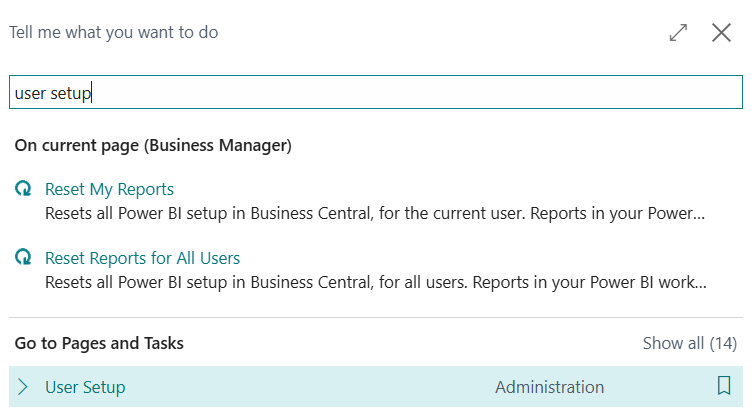This screenshot has height=420, width=754.
Task: Bookmark the User Setup page
Action: 724,386
